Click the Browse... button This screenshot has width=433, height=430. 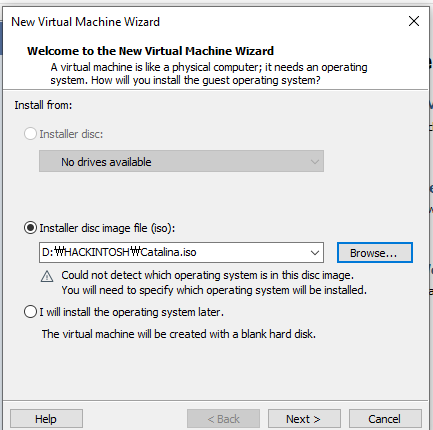coord(375,253)
